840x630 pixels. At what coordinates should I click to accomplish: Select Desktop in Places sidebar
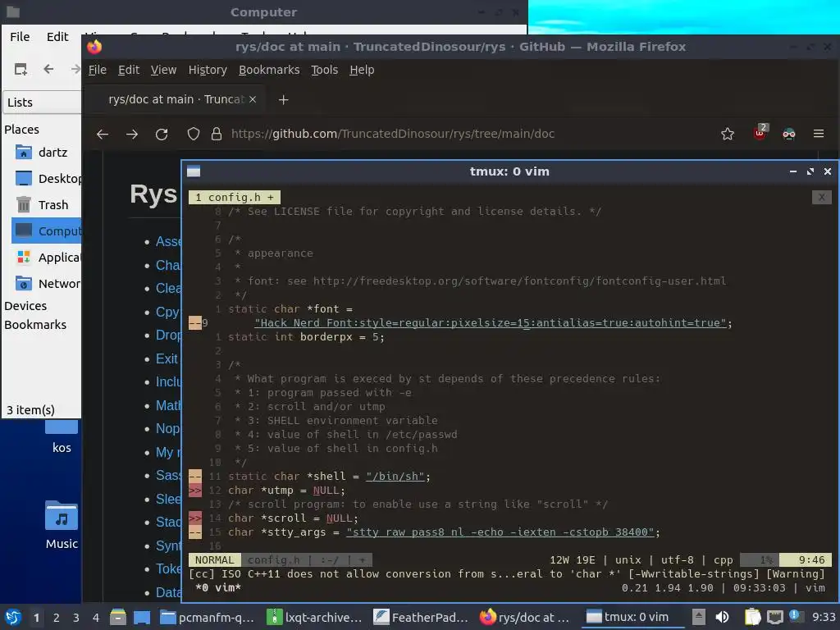47,179
